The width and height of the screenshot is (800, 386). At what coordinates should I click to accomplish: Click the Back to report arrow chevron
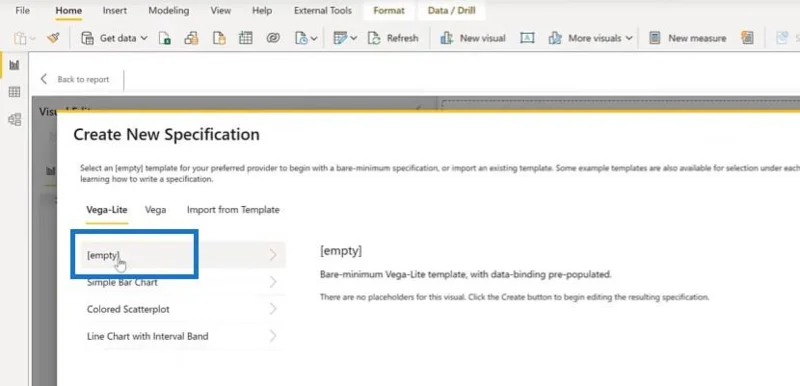pyautogui.click(x=44, y=79)
